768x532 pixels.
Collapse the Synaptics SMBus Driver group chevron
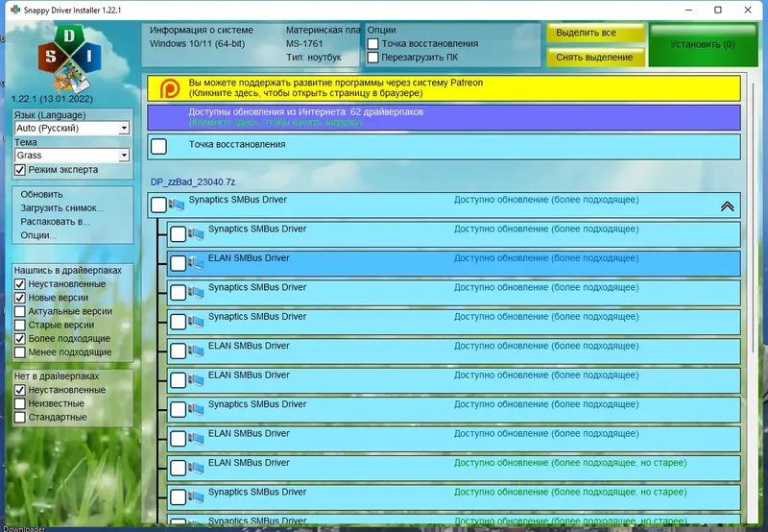727,206
